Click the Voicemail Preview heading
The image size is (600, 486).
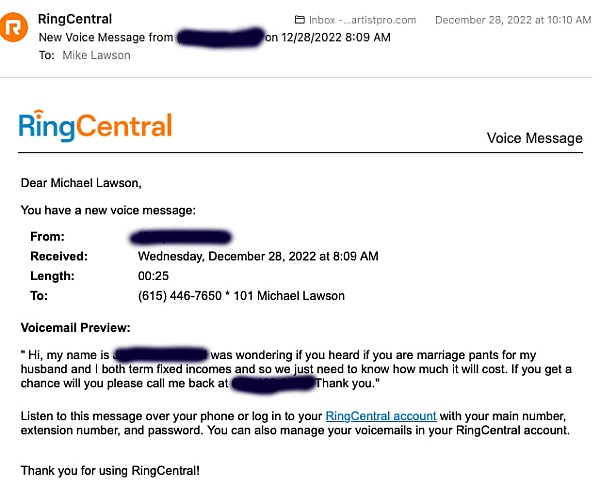(x=75, y=328)
